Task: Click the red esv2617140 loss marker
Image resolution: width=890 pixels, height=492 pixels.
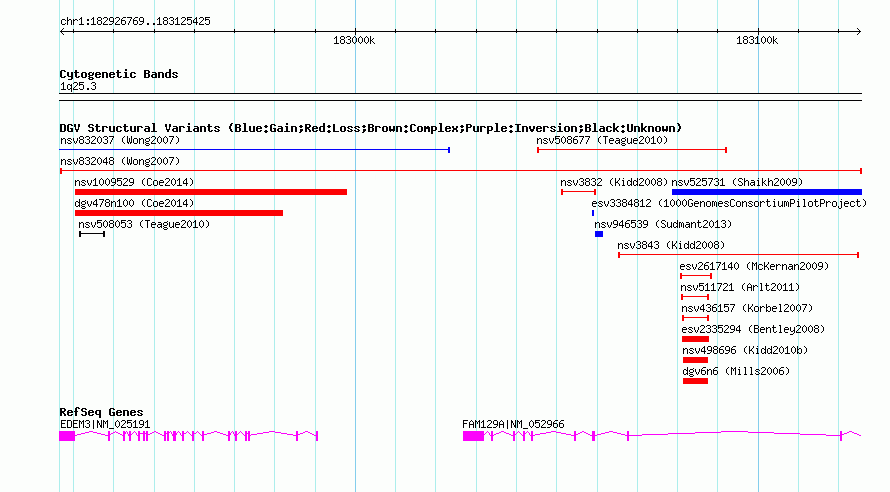Action: coord(696,276)
